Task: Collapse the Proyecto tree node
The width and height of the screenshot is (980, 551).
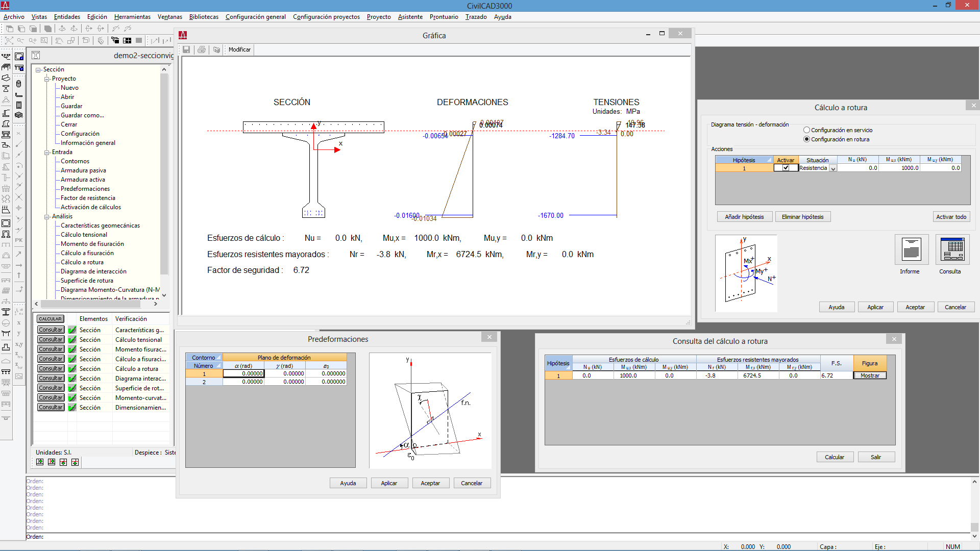Action: coord(47,79)
